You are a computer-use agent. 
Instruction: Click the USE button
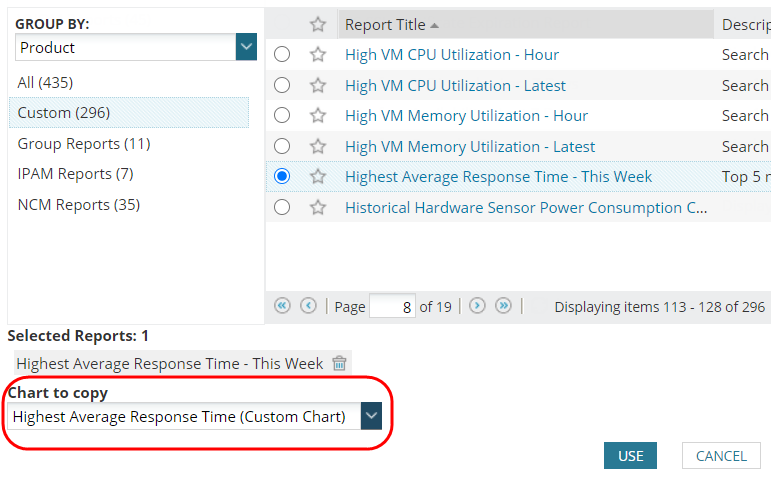pyautogui.click(x=630, y=456)
